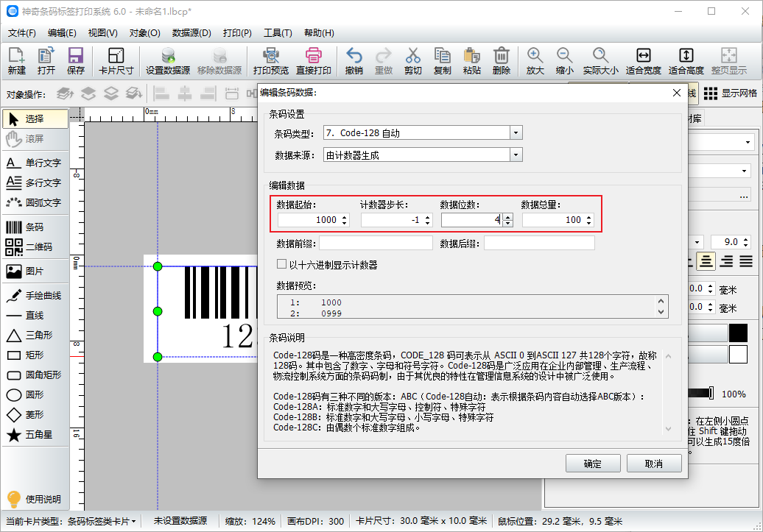Viewport: 763px width, 532px height.
Task: Click the 复制 copy icon
Action: click(442, 61)
